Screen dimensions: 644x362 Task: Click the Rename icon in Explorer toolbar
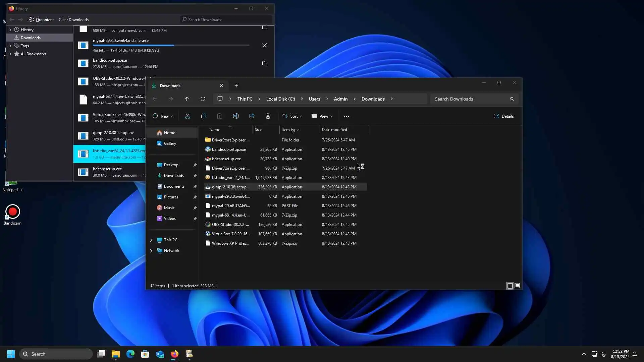236,116
